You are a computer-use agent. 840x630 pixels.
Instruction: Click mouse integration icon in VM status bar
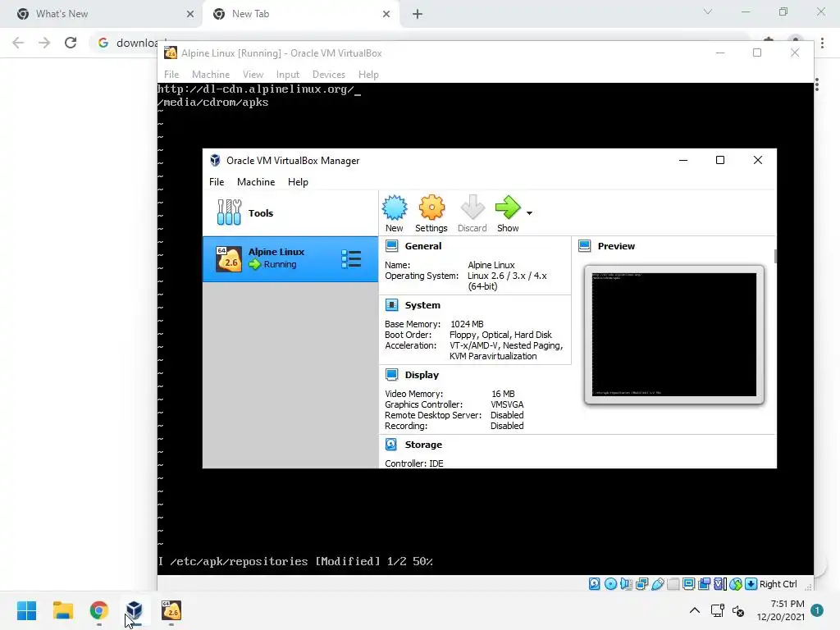coord(736,584)
